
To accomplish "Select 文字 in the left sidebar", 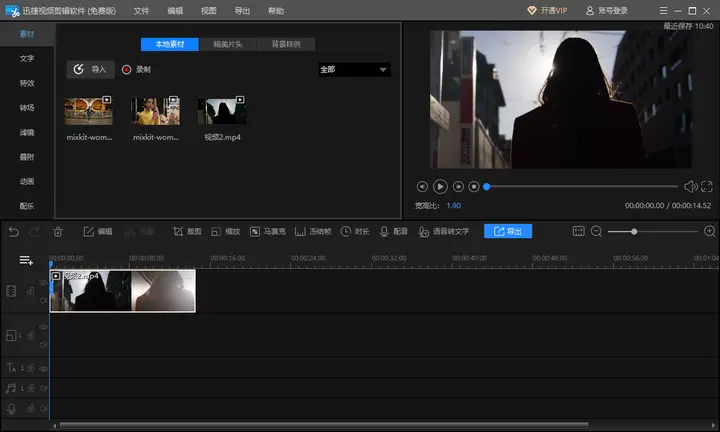I will pyautogui.click(x=27, y=58).
